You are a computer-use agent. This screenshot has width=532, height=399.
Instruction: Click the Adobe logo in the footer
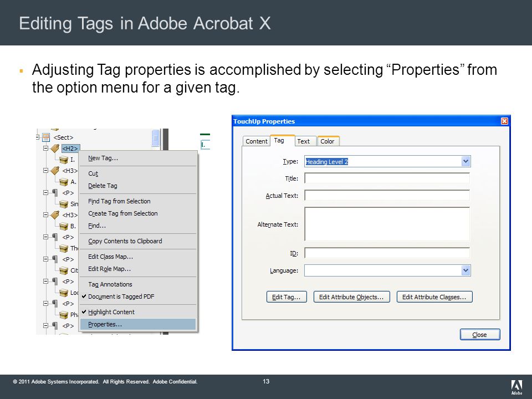[x=516, y=387]
